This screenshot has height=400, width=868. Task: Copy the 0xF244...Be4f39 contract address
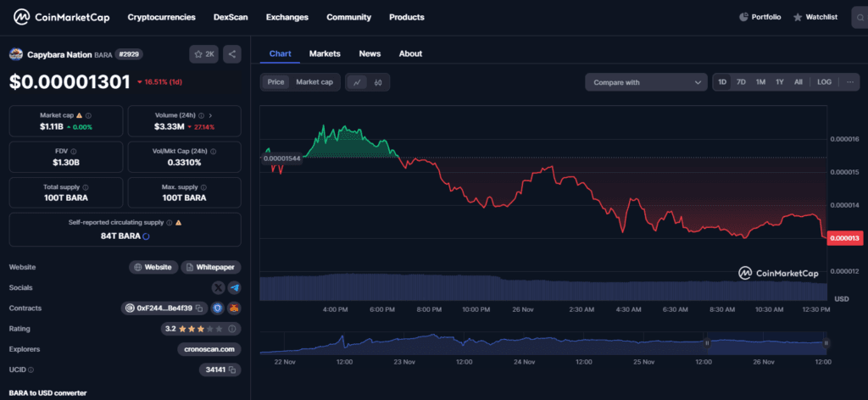click(199, 308)
